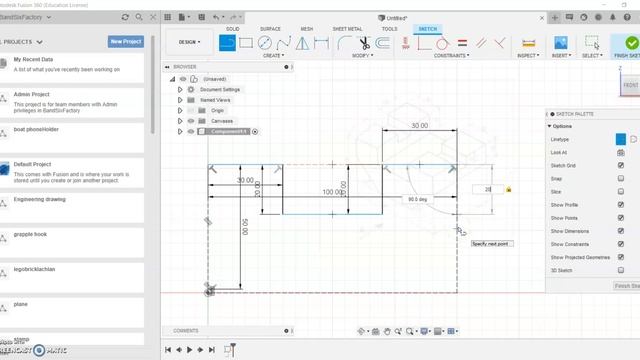The image size is (640, 360).
Task: Apply the Perpendicular constraint
Action: click(500, 43)
